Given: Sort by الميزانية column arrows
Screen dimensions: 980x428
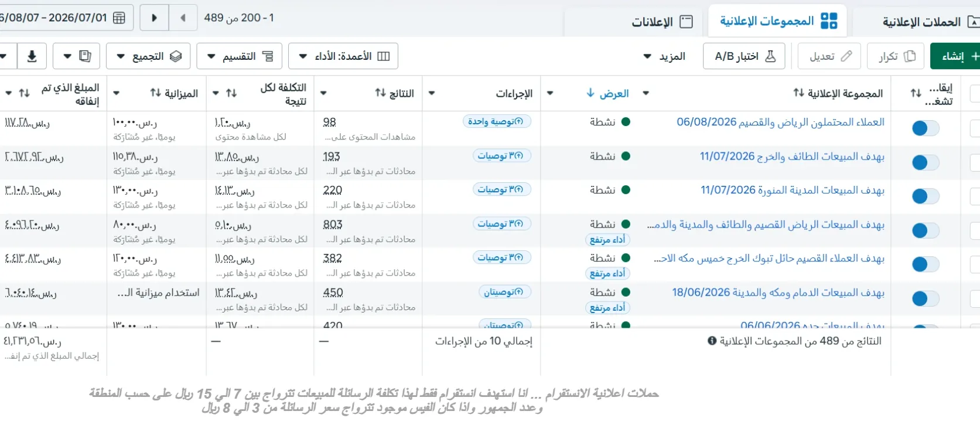Looking at the screenshot, I should click(155, 93).
